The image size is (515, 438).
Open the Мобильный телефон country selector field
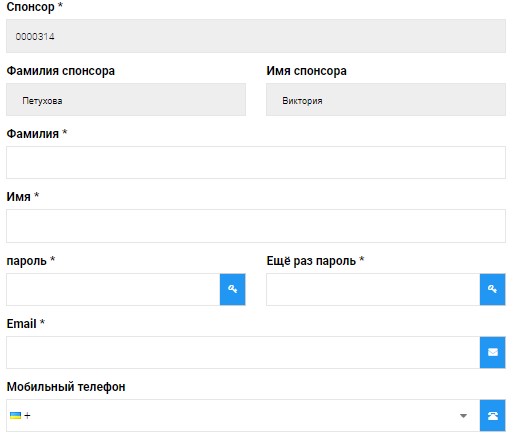243,415
